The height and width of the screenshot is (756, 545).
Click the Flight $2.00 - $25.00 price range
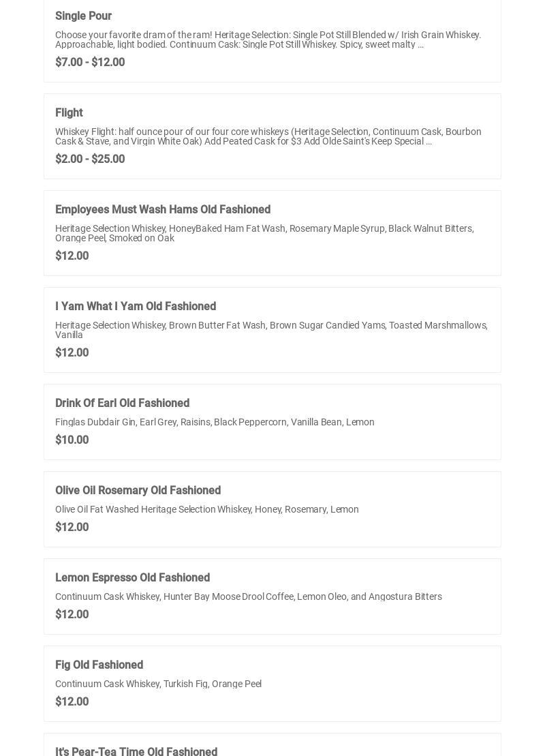tap(90, 159)
